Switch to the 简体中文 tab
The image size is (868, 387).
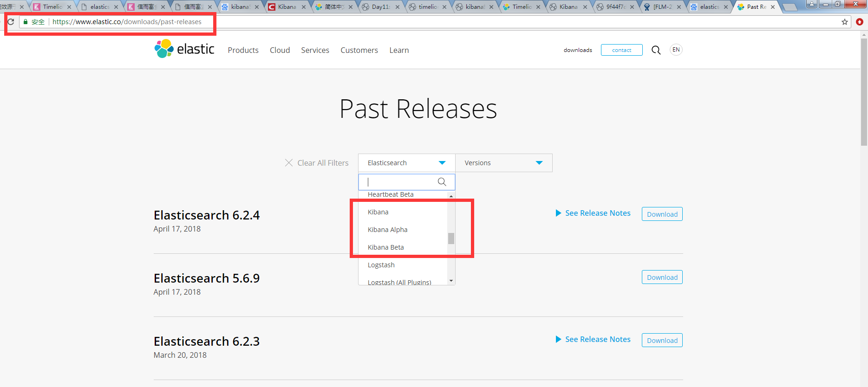pos(334,7)
